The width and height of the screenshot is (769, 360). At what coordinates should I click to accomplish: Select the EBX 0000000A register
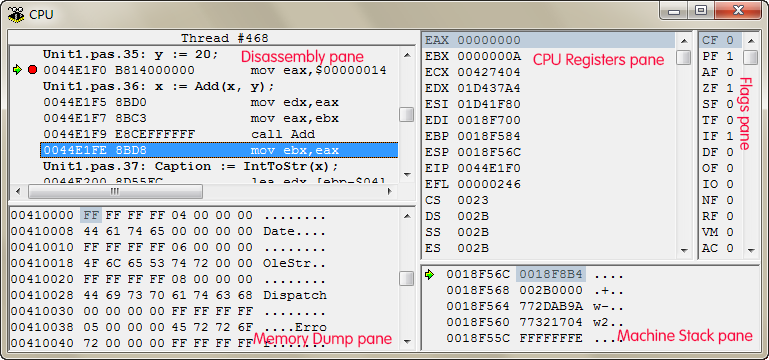(x=473, y=56)
